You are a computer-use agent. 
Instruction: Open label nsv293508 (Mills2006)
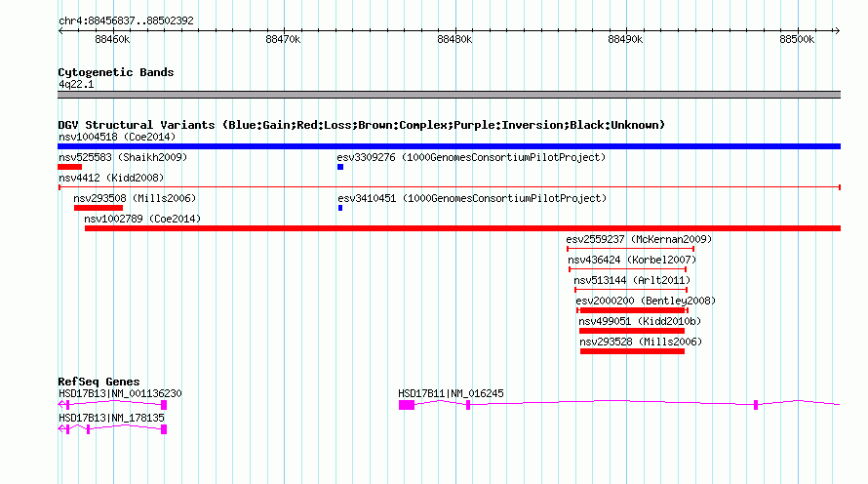[135, 198]
